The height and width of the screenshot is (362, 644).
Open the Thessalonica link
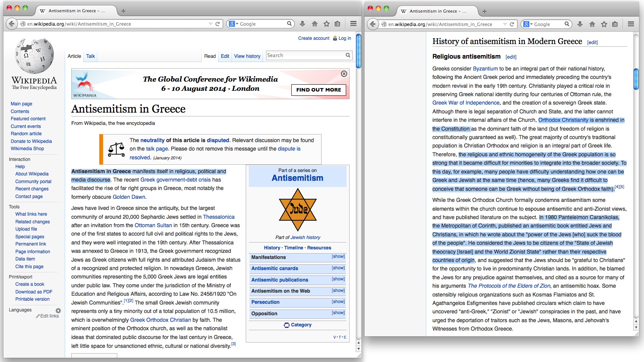(219, 217)
